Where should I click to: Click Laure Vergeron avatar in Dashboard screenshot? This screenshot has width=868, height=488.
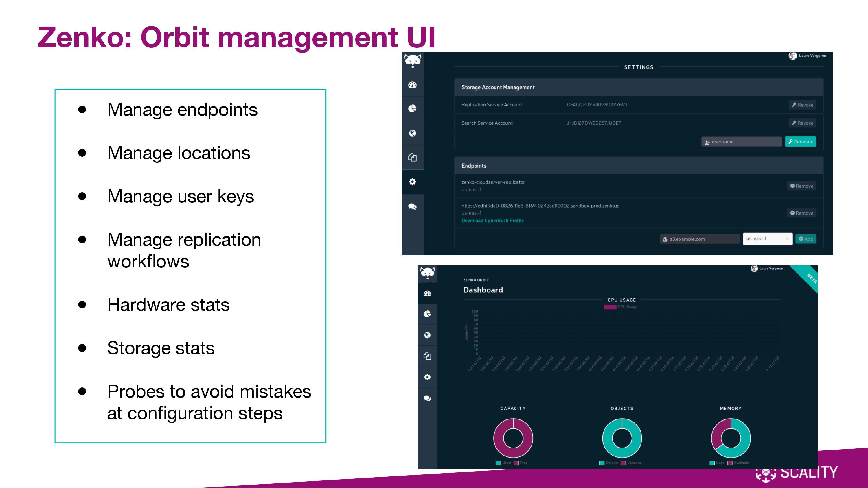pyautogui.click(x=754, y=268)
